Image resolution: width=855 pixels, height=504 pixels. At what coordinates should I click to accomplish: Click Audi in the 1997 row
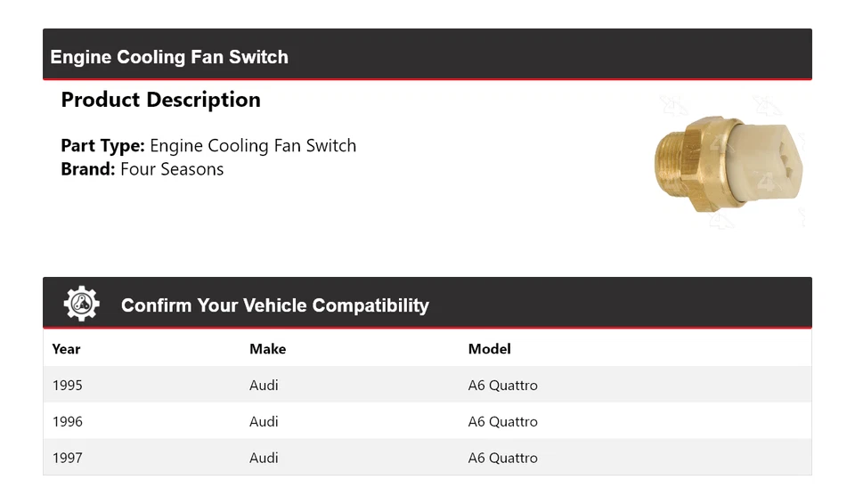pos(264,458)
